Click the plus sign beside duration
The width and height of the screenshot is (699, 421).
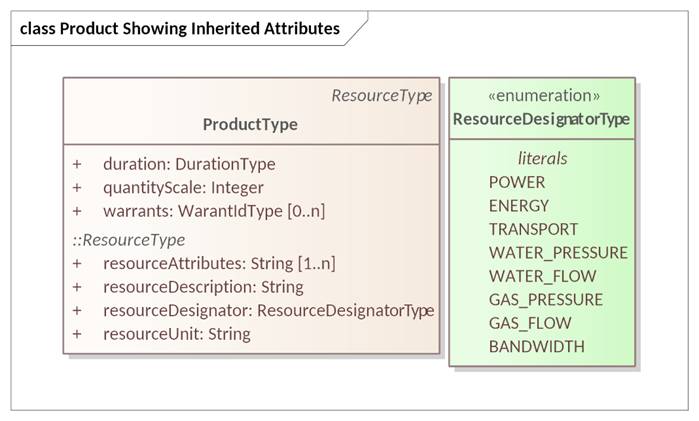[x=77, y=164]
